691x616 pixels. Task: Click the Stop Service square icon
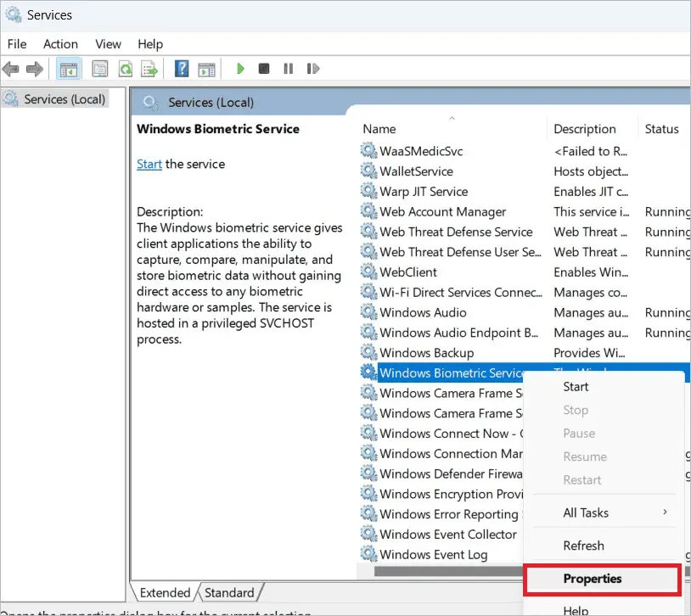pyautogui.click(x=264, y=68)
